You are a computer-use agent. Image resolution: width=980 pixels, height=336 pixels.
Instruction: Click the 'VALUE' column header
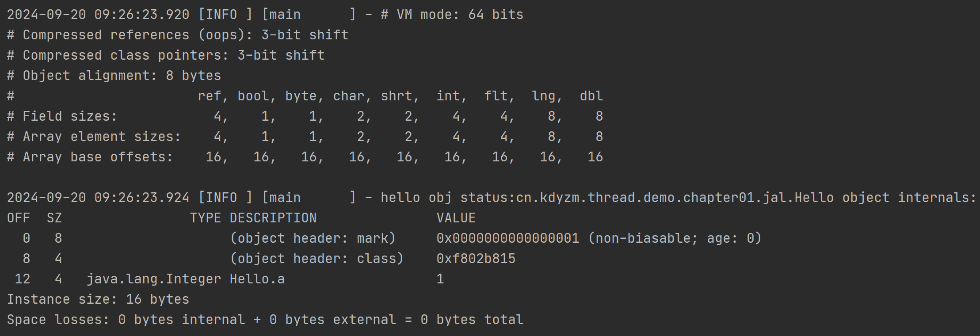456,218
